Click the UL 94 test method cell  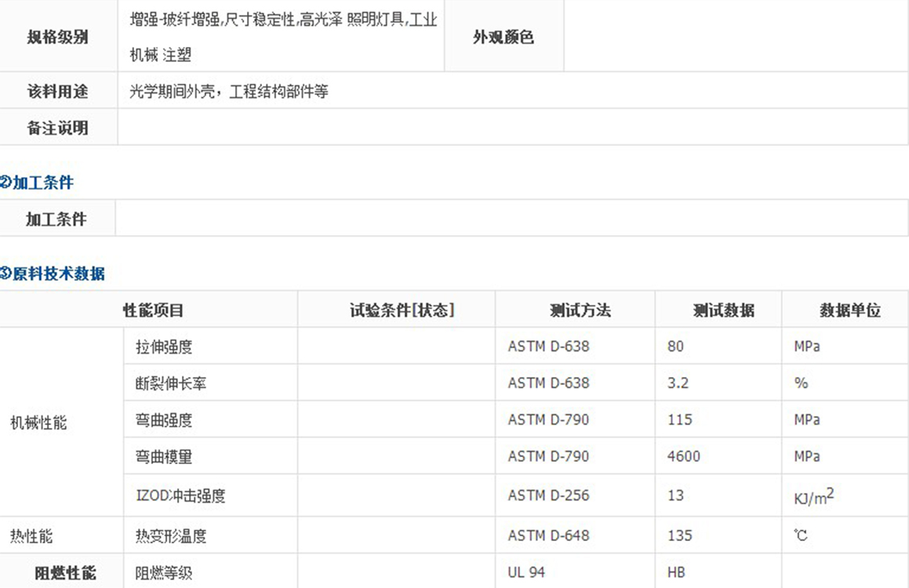point(526,572)
